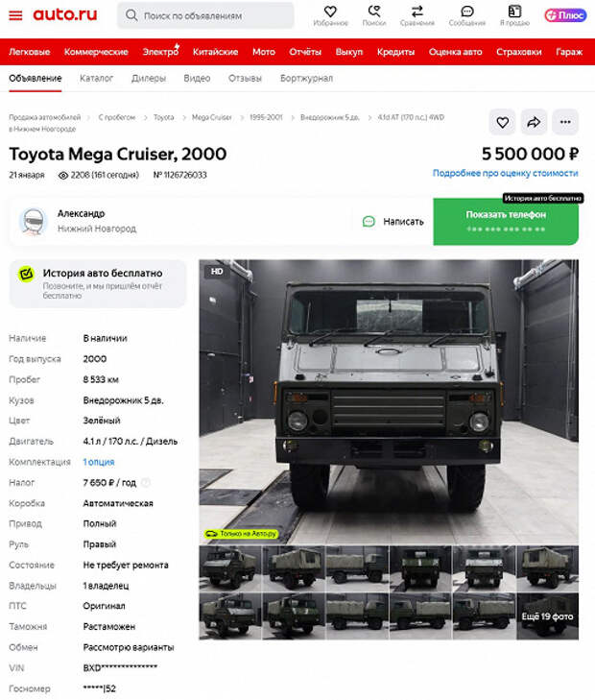Image resolution: width=595 pixels, height=700 pixels.
Task: Open the three-dots more options menu
Action: tap(565, 122)
